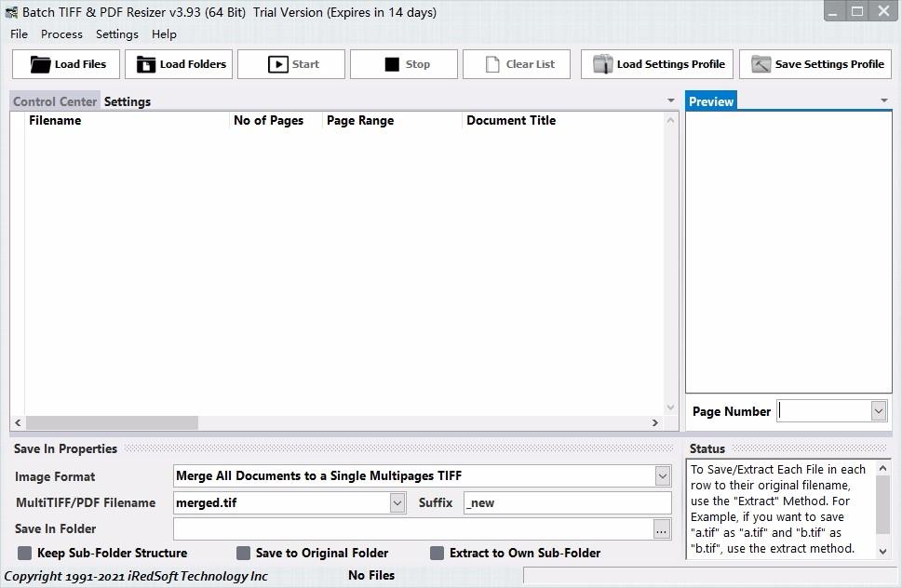This screenshot has height=588, width=902.
Task: Click the Stop button label
Action: coord(418,64)
